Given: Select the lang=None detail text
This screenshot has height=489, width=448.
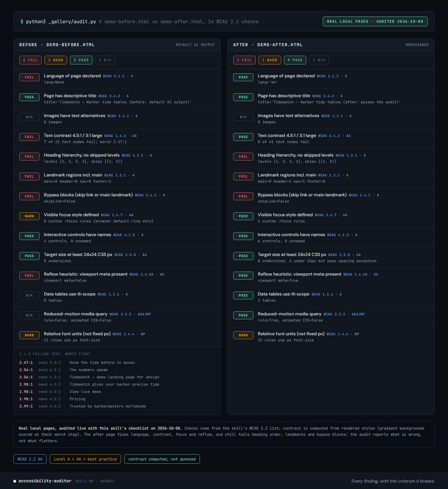Looking at the screenshot, I should click(54, 82).
